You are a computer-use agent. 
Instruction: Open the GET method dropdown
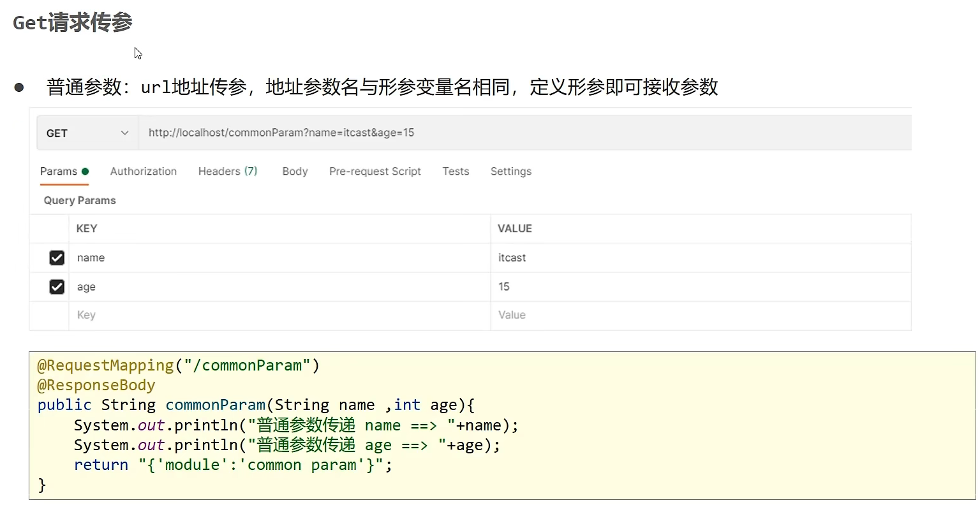(x=87, y=133)
